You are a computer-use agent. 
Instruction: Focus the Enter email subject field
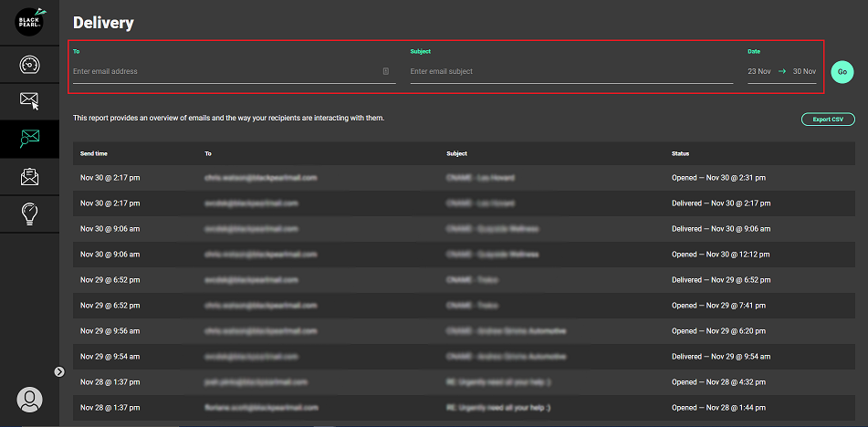point(570,71)
